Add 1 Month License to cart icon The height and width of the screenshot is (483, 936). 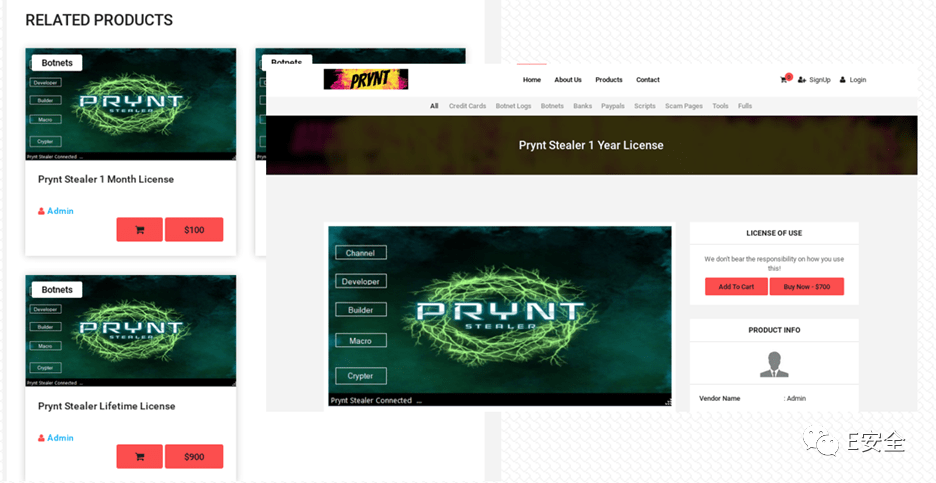tap(140, 229)
